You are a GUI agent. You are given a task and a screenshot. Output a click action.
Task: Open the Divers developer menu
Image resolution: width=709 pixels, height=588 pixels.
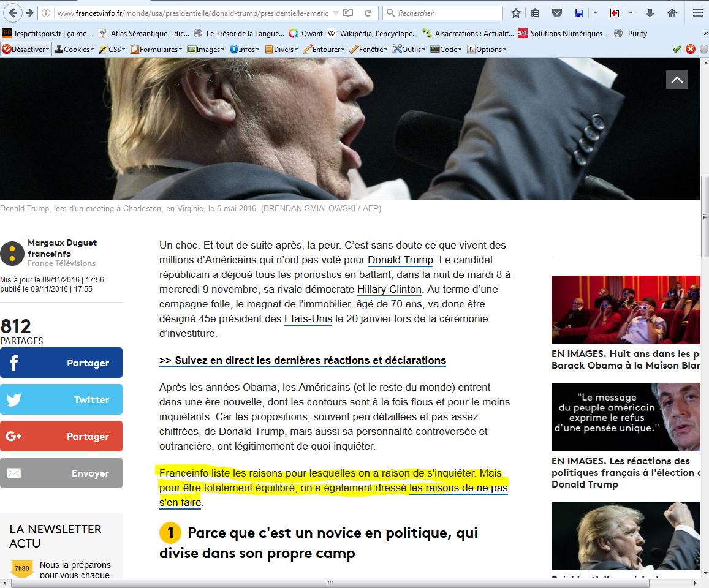click(x=281, y=49)
